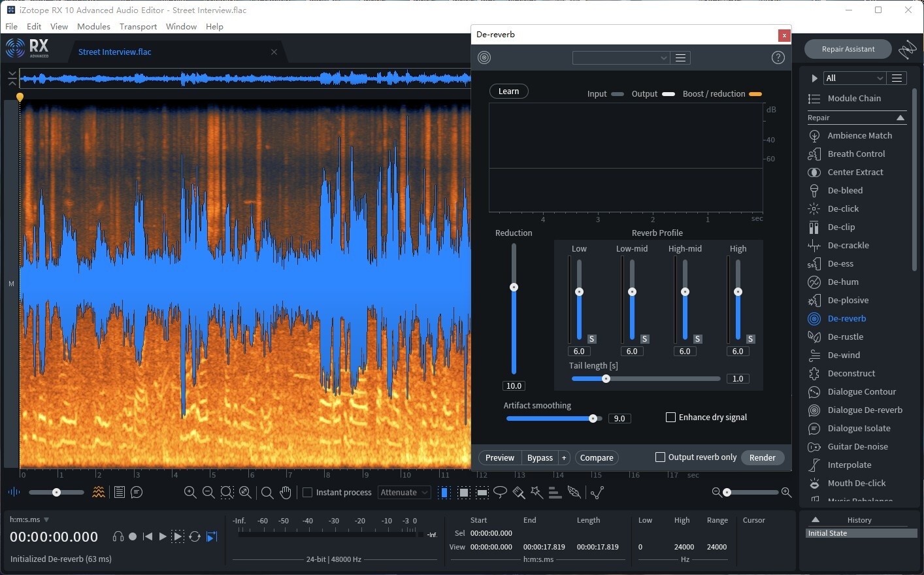
Task: Click the clip gain envelope icon
Action: [597, 492]
